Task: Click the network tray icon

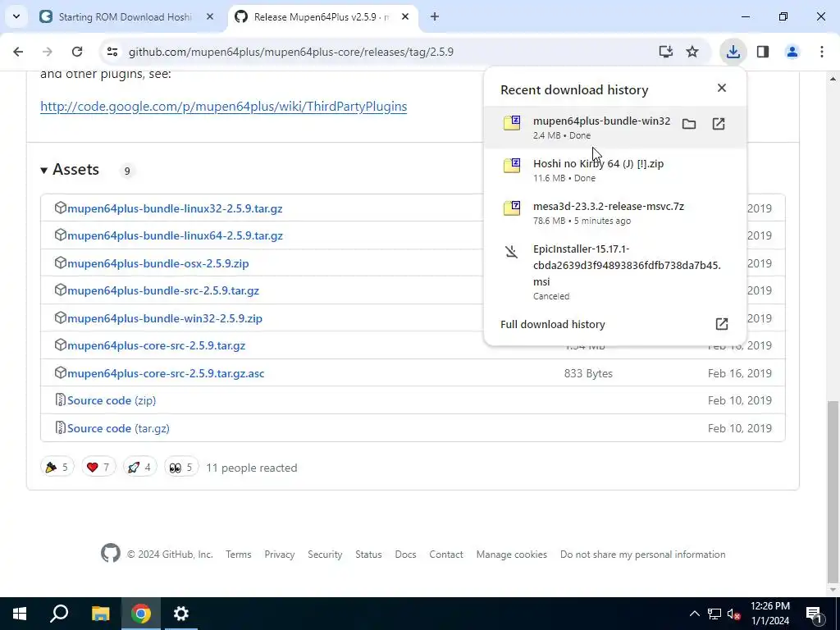Action: (x=714, y=614)
